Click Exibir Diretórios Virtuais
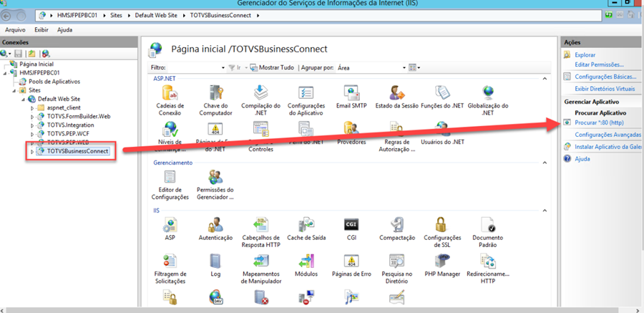 tap(605, 88)
